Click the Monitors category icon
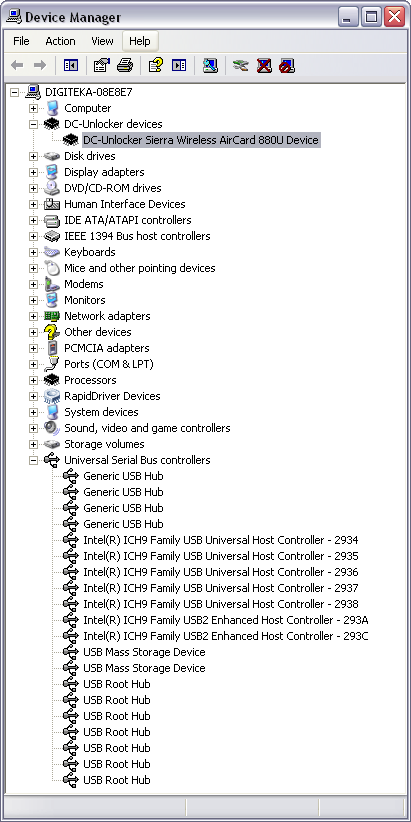411x822 pixels. (x=51, y=300)
